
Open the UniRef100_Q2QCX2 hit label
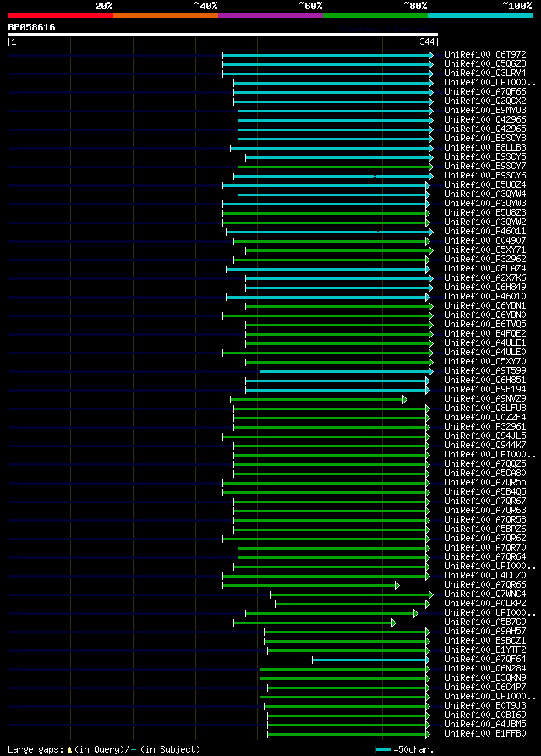coord(485,101)
